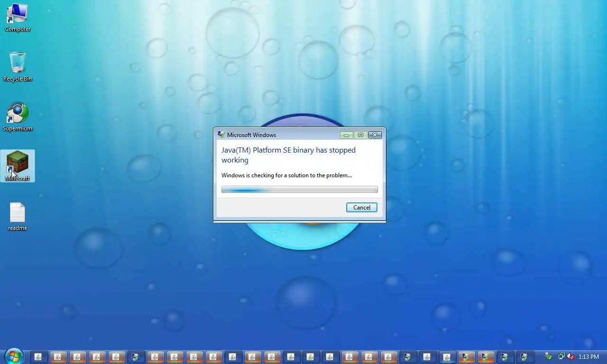Image resolution: width=607 pixels, height=364 pixels.
Task: Close the Microsoft Windows error dialog
Action: (x=375, y=135)
